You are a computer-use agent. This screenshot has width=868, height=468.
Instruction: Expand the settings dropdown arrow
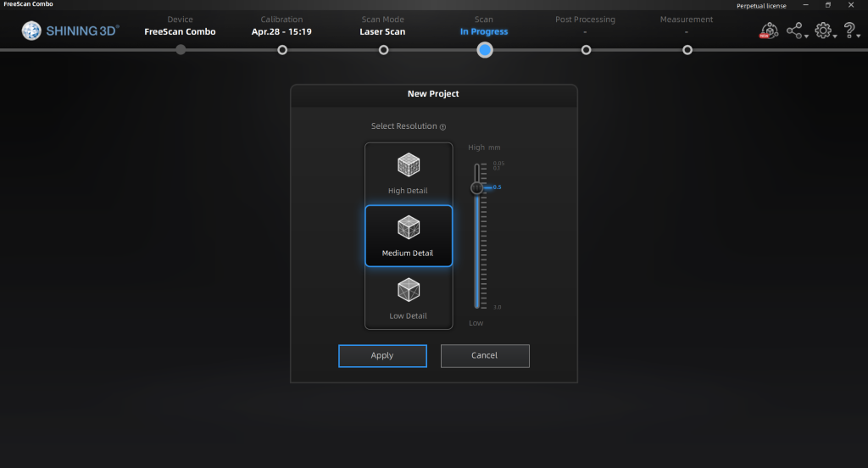835,36
